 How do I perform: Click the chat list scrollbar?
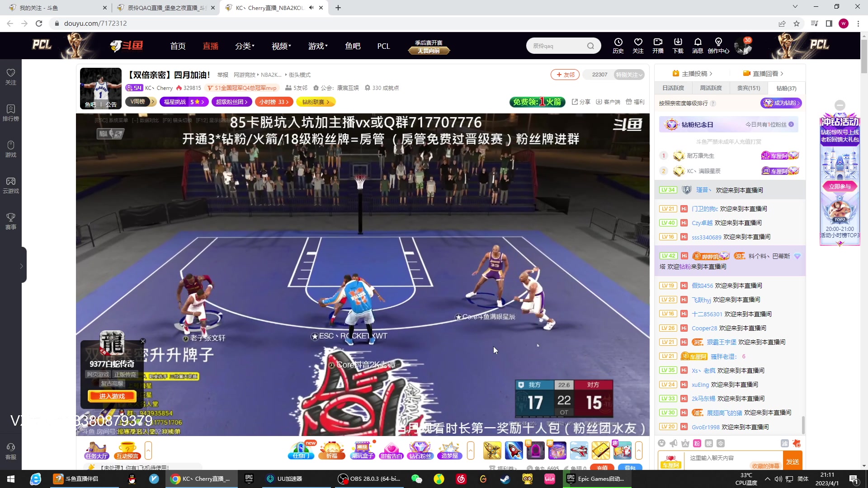coord(803,425)
